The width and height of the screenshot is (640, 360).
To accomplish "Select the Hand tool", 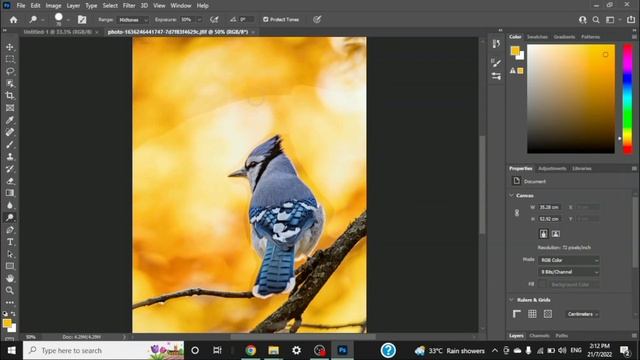I will pos(10,278).
